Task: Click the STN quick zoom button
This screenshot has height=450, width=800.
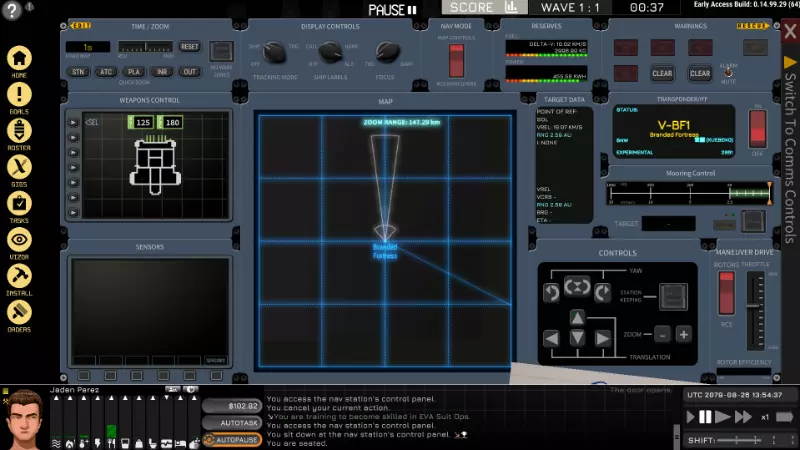Action: 78,72
